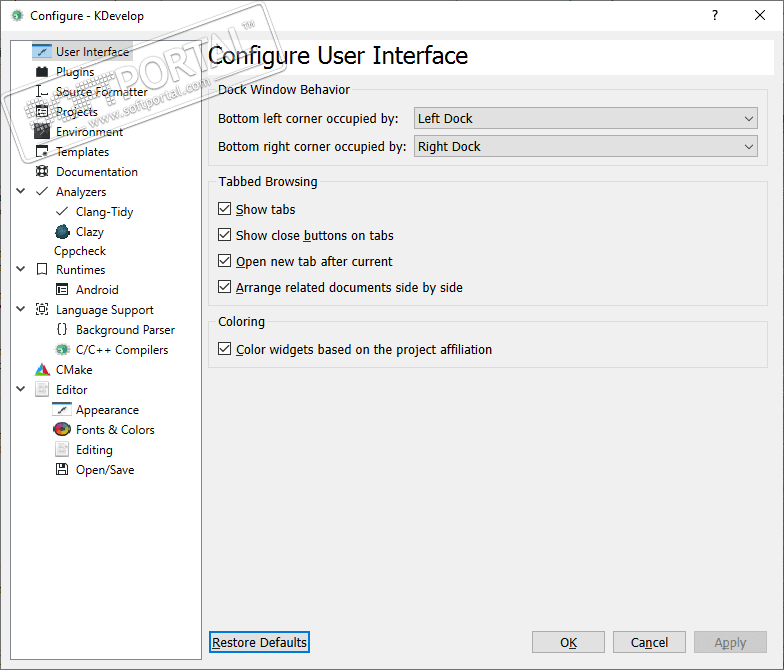Toggle Color widgets based on project affiliation

coord(225,350)
